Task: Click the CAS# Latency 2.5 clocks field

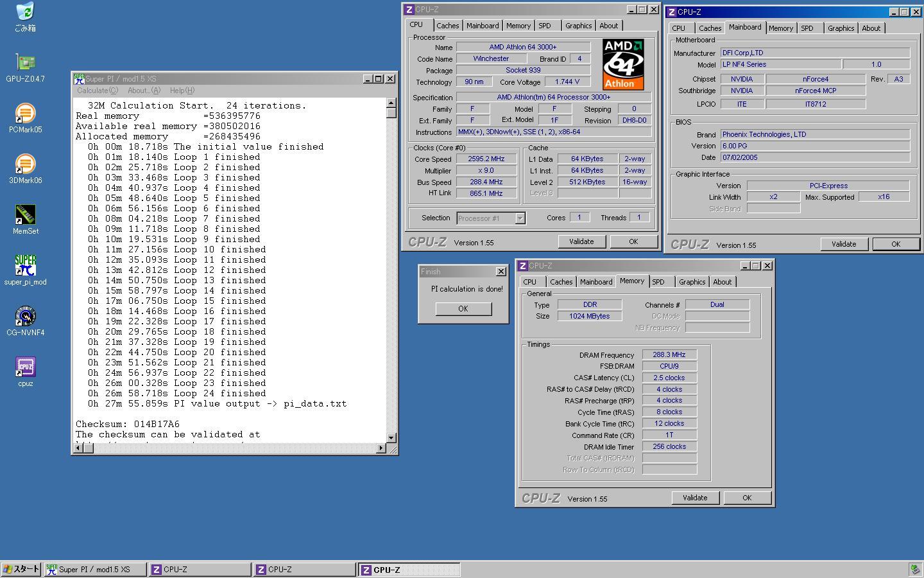Action: 669,378
